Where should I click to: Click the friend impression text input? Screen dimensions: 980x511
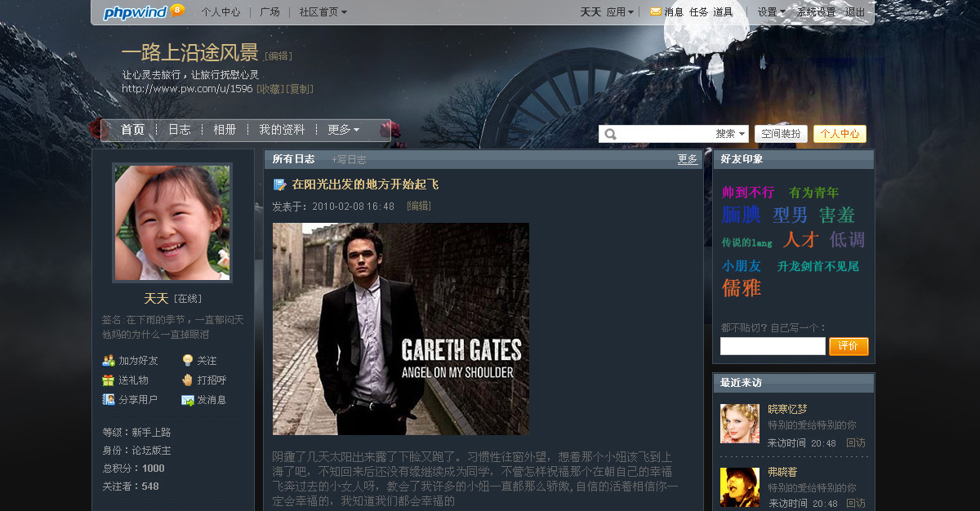[773, 346]
